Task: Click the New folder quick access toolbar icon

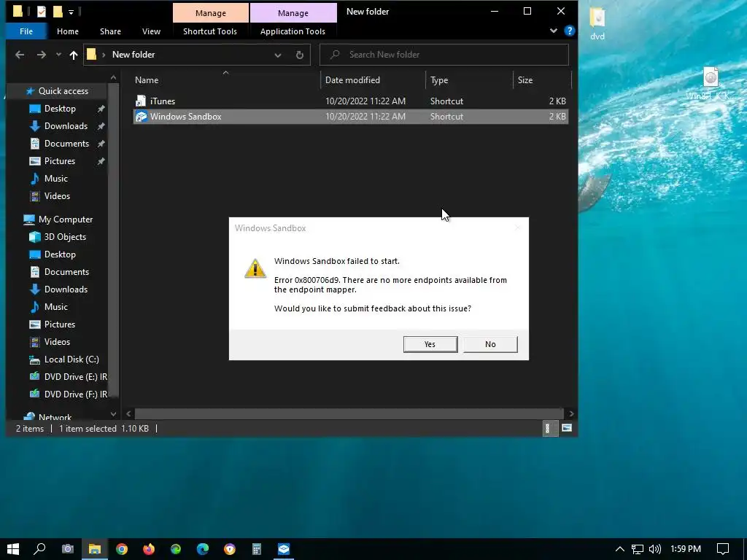Action: coord(58,12)
